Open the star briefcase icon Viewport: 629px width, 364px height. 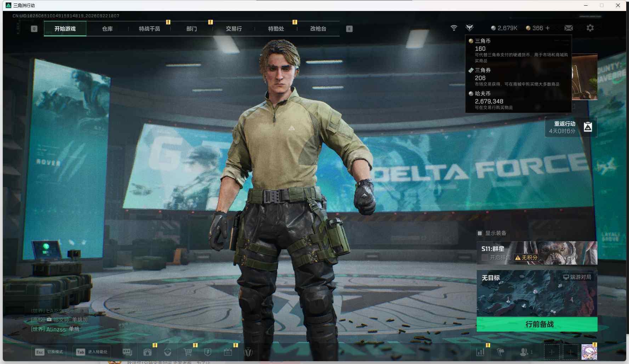point(147,352)
